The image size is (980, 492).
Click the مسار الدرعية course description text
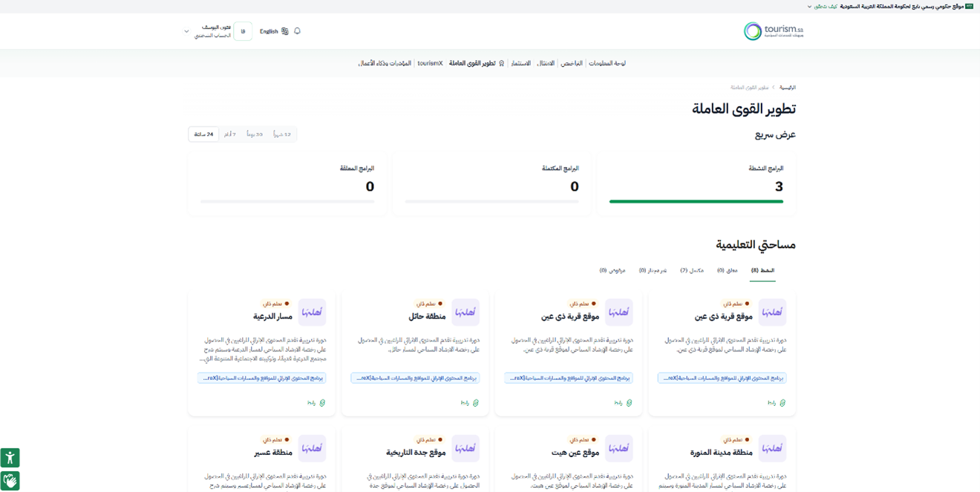point(264,349)
